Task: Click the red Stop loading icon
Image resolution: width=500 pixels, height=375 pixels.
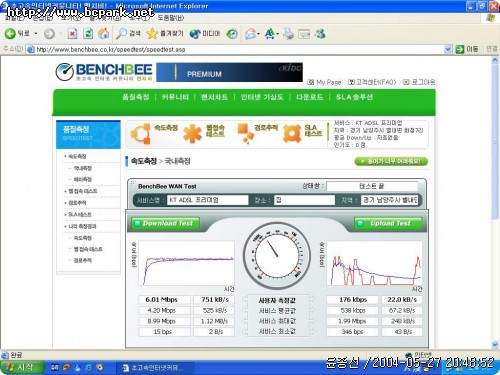Action: [x=72, y=33]
